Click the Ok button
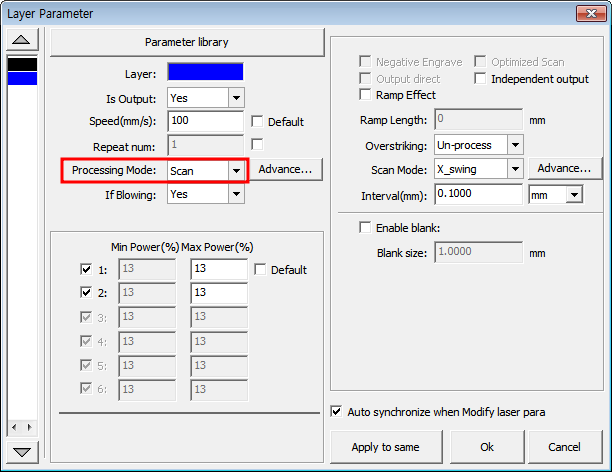The width and height of the screenshot is (612, 472). point(487,447)
